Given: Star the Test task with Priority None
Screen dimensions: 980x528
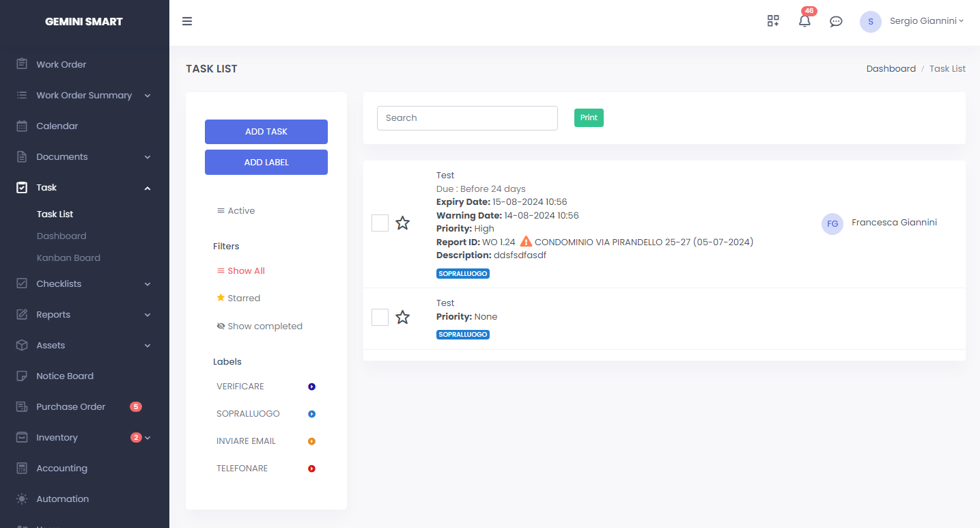Looking at the screenshot, I should (x=403, y=317).
